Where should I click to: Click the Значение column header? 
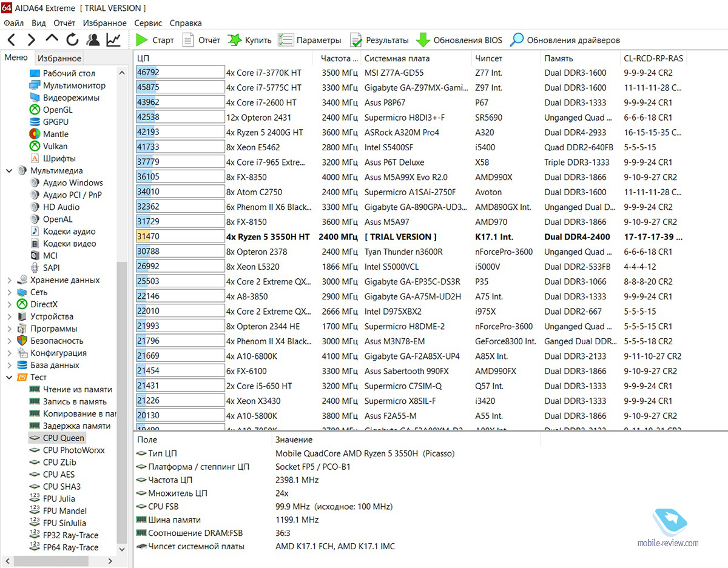[406, 439]
